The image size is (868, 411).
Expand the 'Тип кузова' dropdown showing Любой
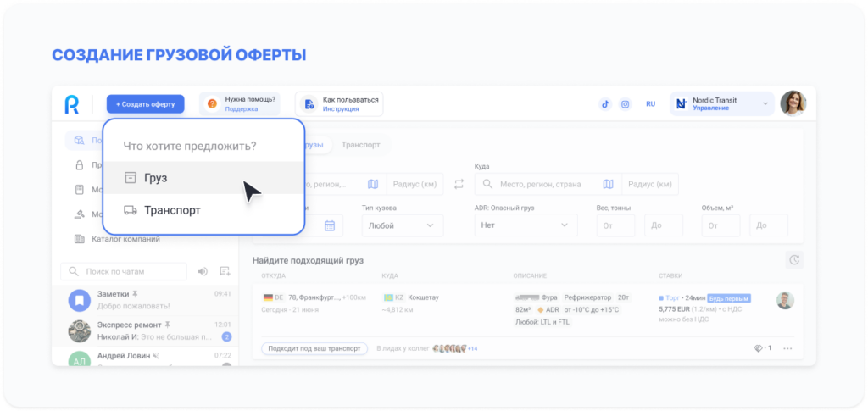403,225
